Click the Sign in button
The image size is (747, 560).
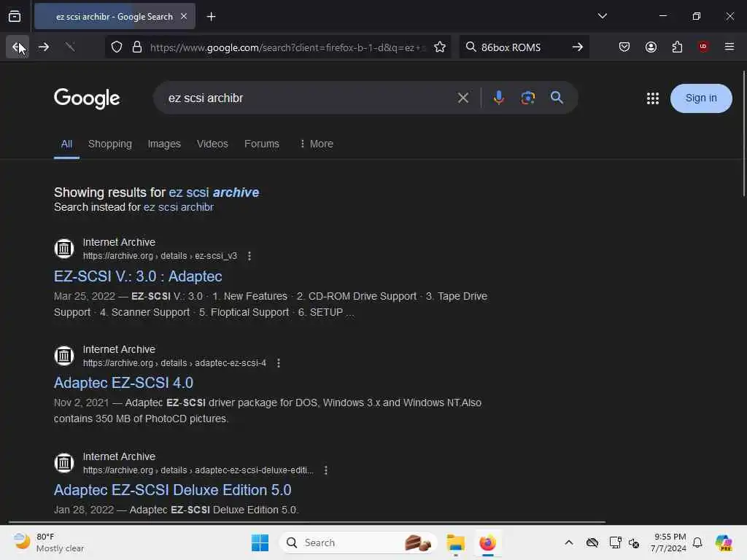pos(701,98)
